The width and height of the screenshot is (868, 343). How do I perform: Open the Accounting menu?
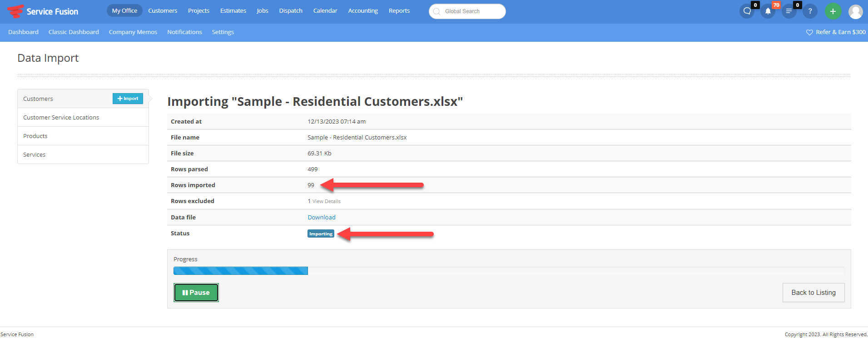click(363, 10)
